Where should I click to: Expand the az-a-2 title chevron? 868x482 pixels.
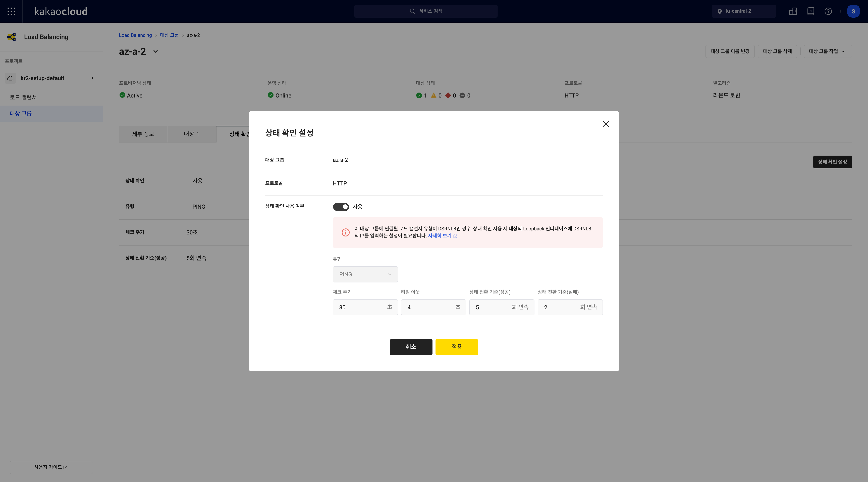point(155,52)
